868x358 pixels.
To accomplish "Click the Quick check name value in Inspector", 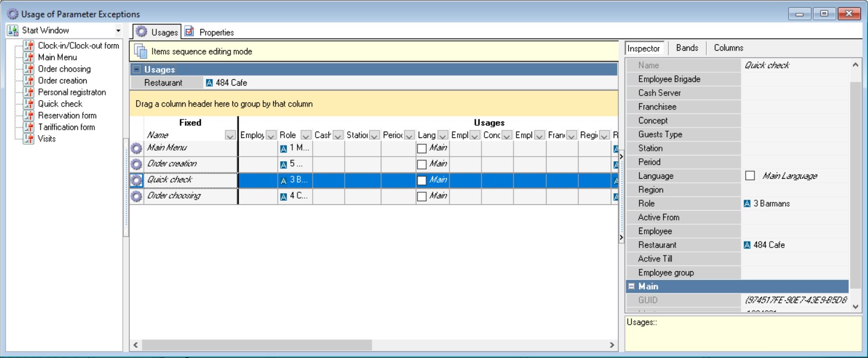I will tap(767, 65).
